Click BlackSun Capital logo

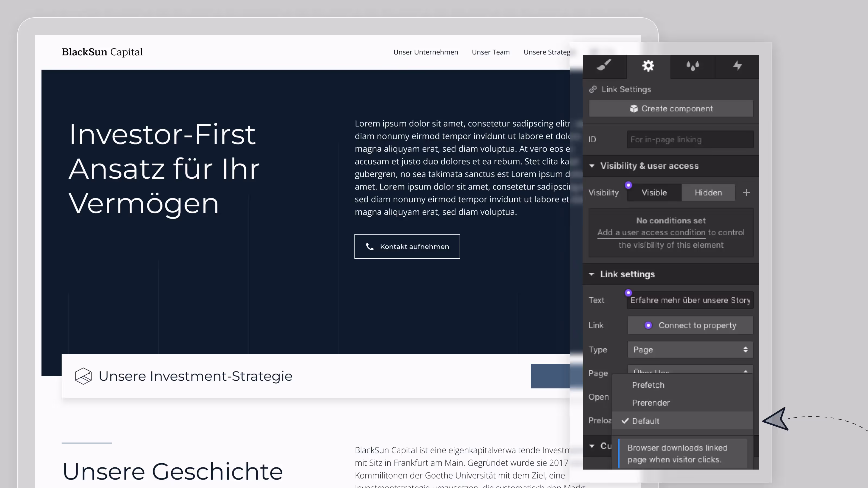click(103, 52)
